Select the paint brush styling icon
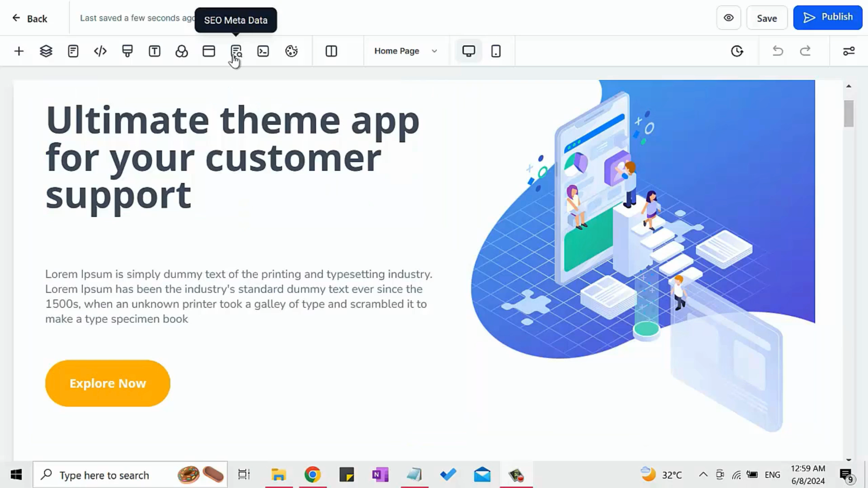The height and width of the screenshot is (488, 868). (x=127, y=51)
